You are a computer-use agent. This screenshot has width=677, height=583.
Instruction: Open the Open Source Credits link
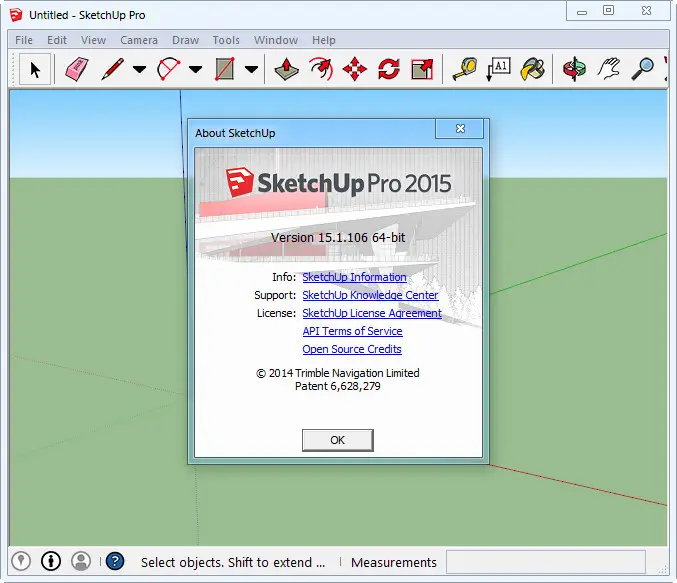[352, 349]
